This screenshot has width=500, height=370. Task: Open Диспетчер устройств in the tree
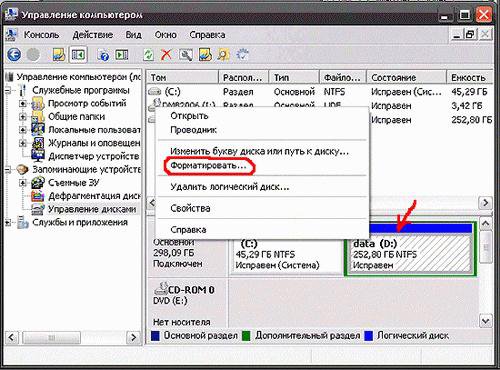coord(94,156)
